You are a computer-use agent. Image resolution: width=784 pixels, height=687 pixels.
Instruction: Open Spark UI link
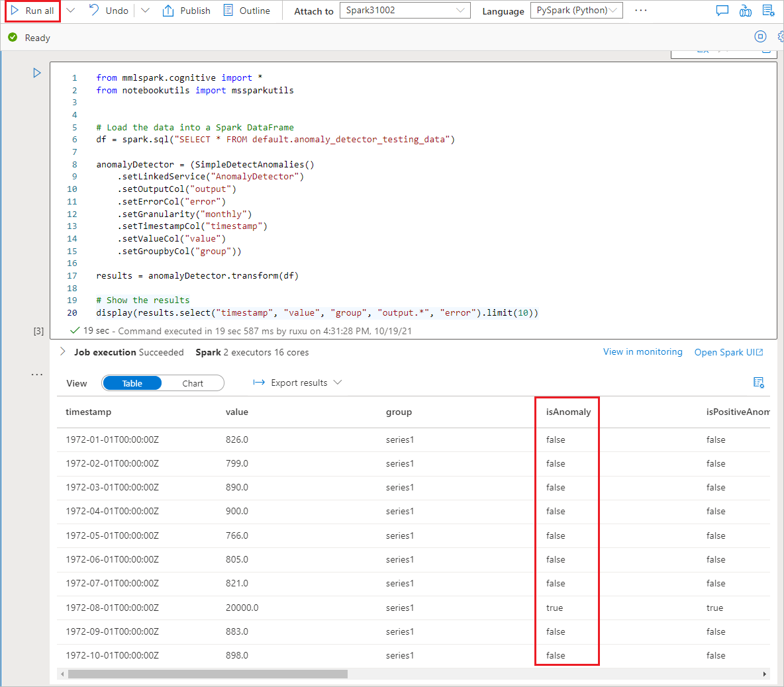pos(728,352)
